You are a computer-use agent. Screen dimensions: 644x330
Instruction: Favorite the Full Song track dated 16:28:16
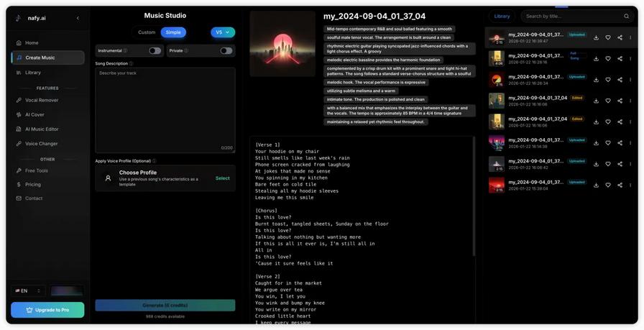tap(608, 58)
